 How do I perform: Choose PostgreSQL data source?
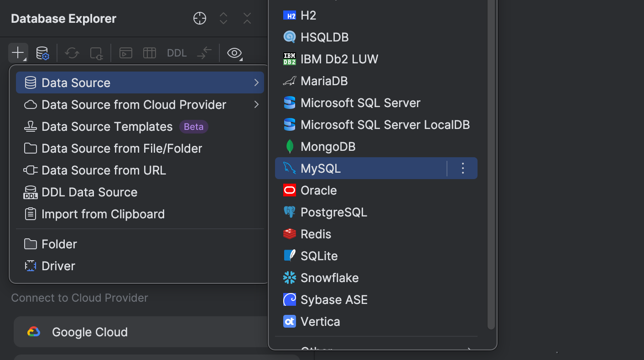(376, 212)
